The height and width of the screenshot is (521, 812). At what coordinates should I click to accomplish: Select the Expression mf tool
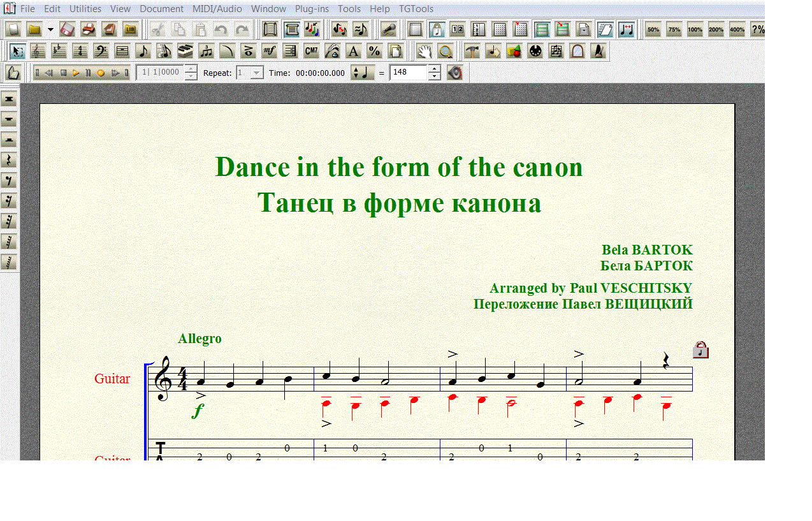pyautogui.click(x=269, y=51)
